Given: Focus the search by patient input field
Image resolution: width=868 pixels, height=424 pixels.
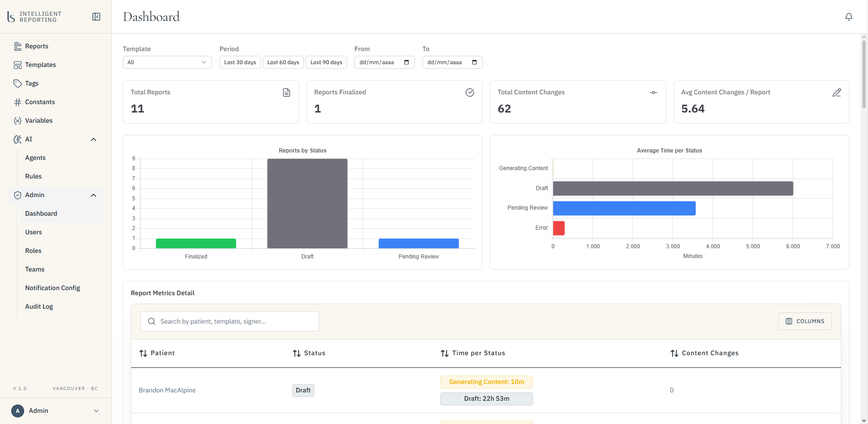Looking at the screenshot, I should point(230,322).
